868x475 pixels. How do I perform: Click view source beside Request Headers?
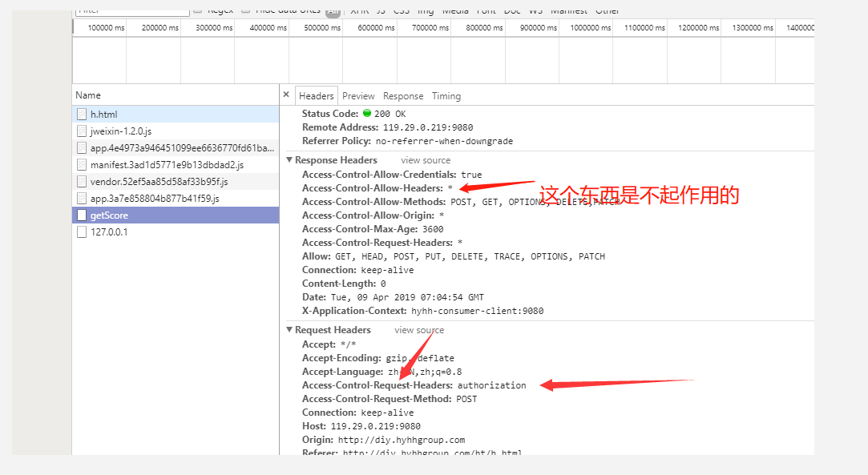(x=419, y=329)
